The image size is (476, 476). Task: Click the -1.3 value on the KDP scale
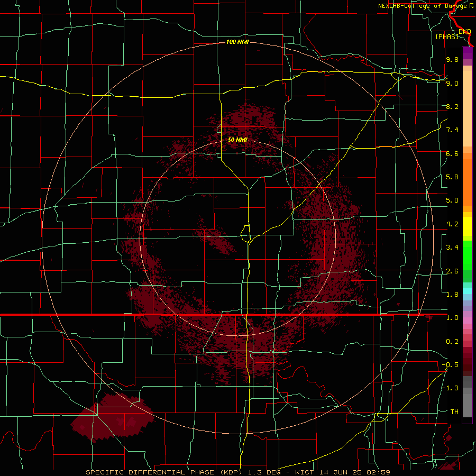pos(450,388)
